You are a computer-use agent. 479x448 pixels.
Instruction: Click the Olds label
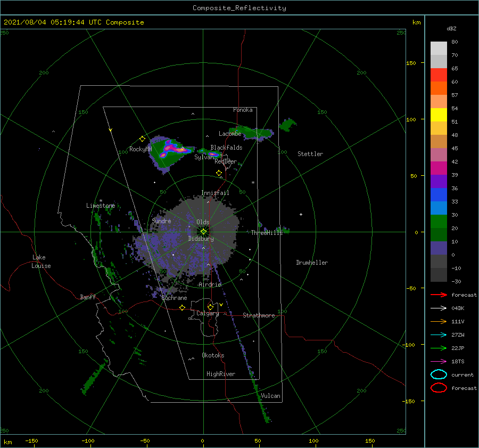[203, 222]
